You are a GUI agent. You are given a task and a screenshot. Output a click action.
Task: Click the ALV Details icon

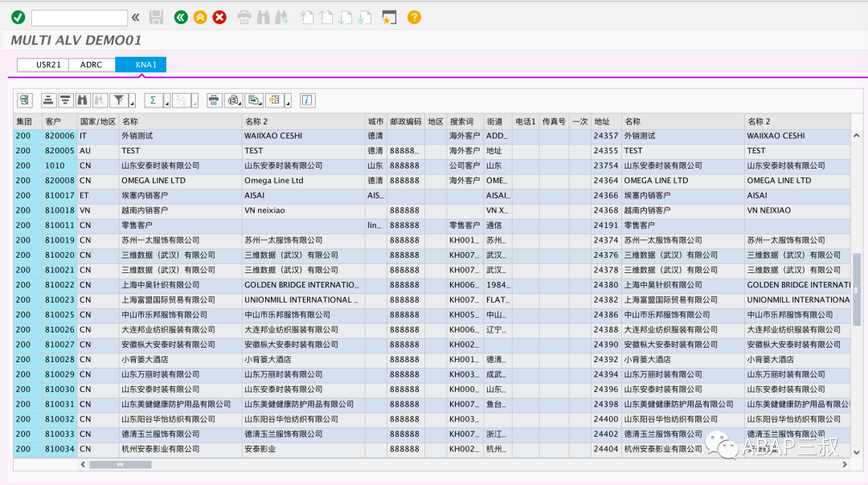[x=24, y=100]
